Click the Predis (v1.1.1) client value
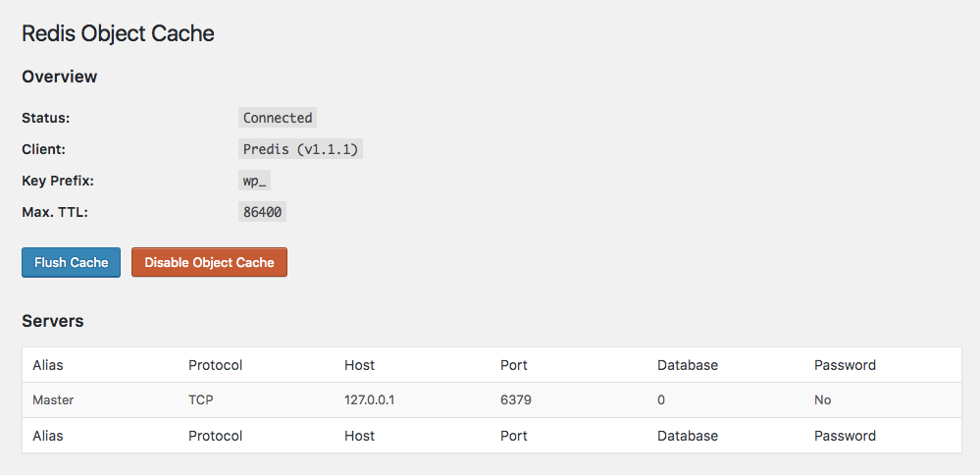This screenshot has height=475, width=980. coord(300,149)
